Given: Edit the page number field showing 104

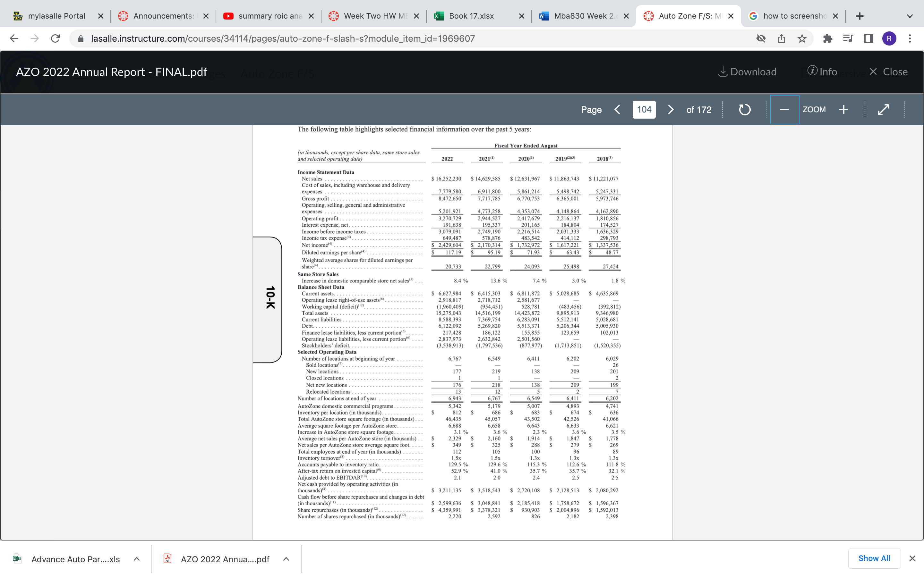Looking at the screenshot, I should coord(644,110).
